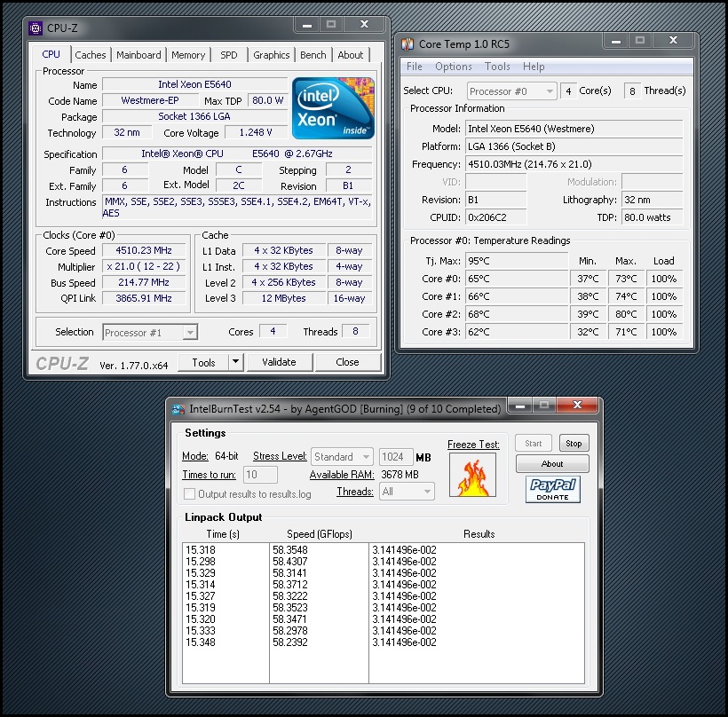Click the Bus Speed 214.77 MHz value
This screenshot has height=717, width=728.
pyautogui.click(x=144, y=282)
